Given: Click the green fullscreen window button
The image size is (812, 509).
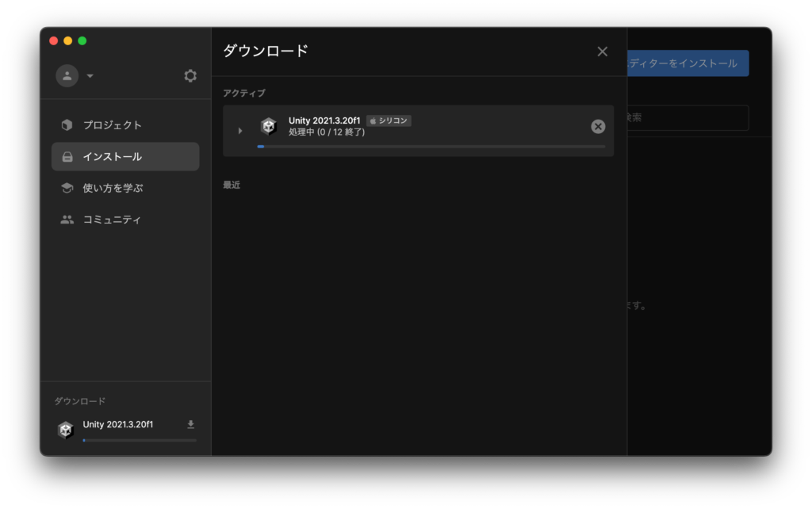Looking at the screenshot, I should click(x=82, y=41).
